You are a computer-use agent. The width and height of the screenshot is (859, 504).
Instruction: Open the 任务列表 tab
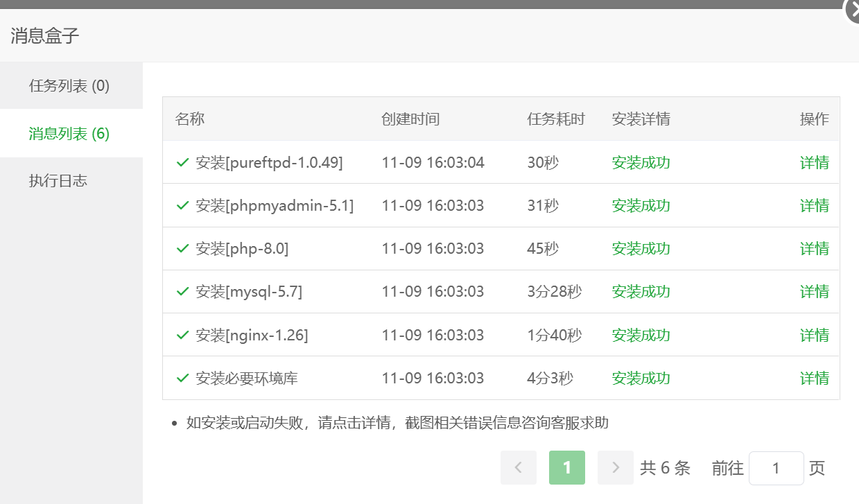pos(69,86)
